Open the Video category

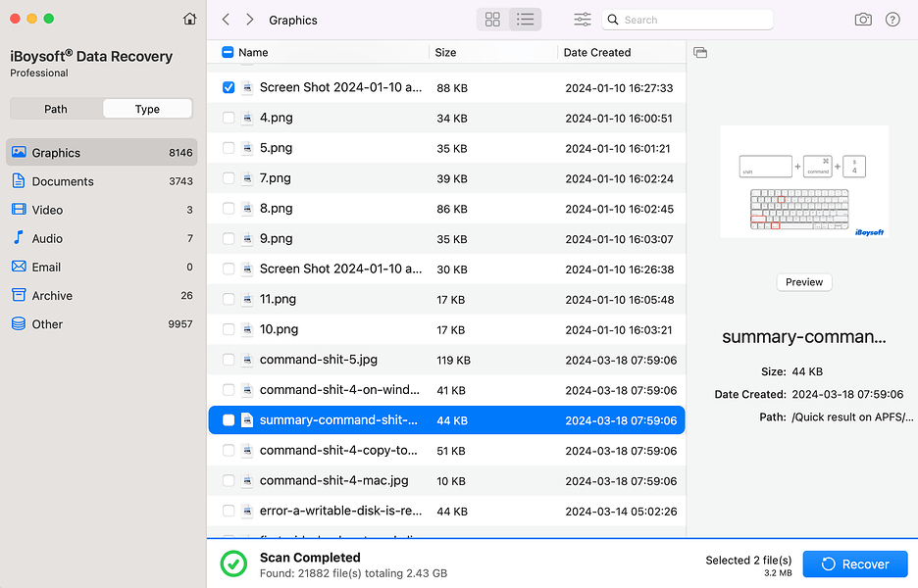[102, 210]
